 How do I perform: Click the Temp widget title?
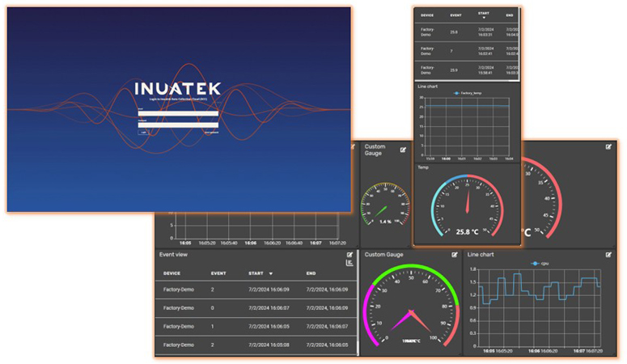(423, 167)
